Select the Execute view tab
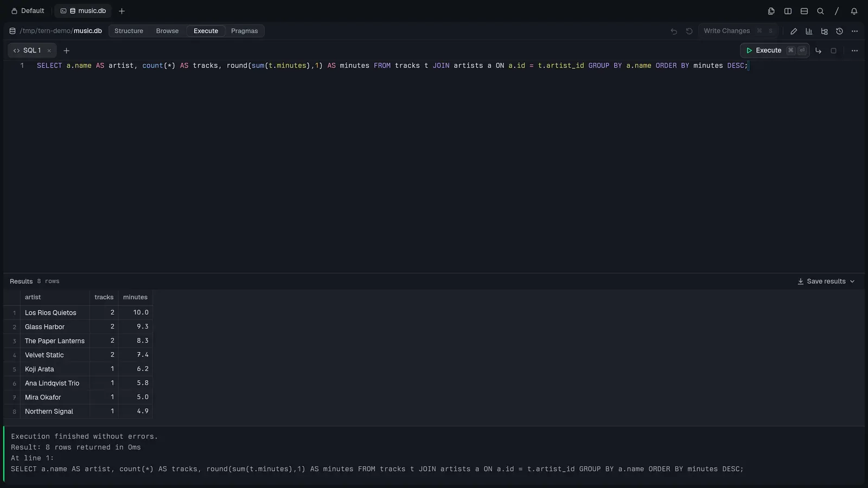Viewport: 868px width, 488px height. [x=206, y=31]
